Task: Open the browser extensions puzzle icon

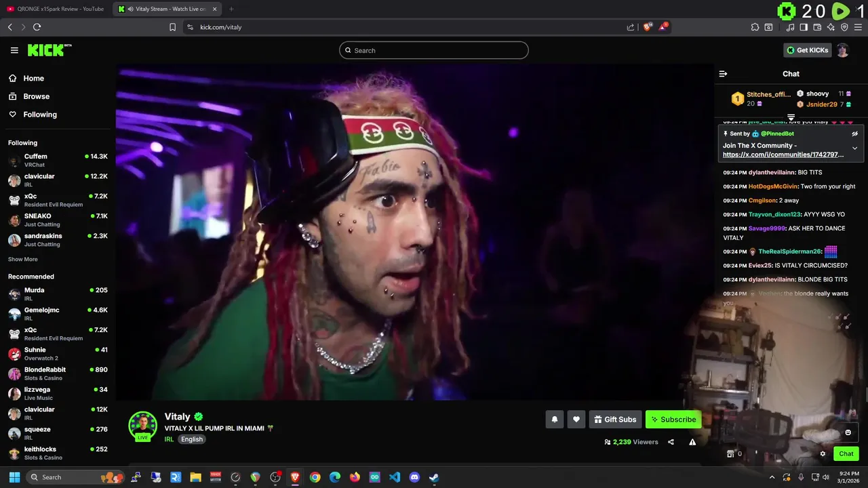Action: tap(755, 27)
